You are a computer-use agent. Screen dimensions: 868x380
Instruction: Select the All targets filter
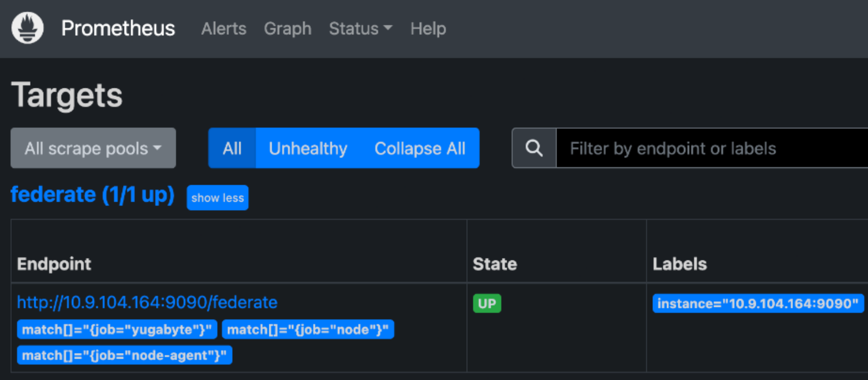pos(232,148)
